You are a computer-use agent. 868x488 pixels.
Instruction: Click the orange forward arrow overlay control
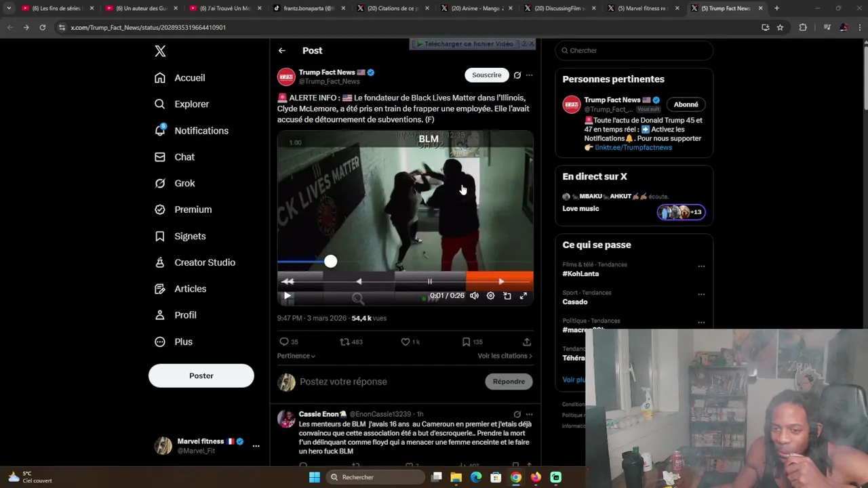(501, 281)
